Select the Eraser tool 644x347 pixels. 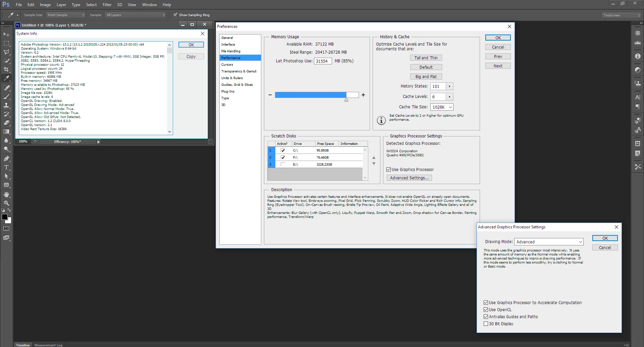pos(6,123)
